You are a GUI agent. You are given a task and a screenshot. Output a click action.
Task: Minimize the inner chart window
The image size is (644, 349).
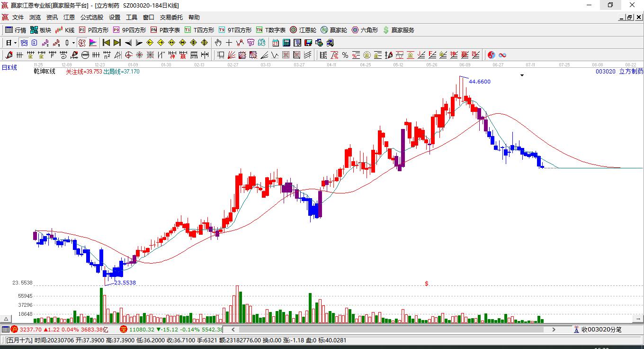tap(622, 18)
